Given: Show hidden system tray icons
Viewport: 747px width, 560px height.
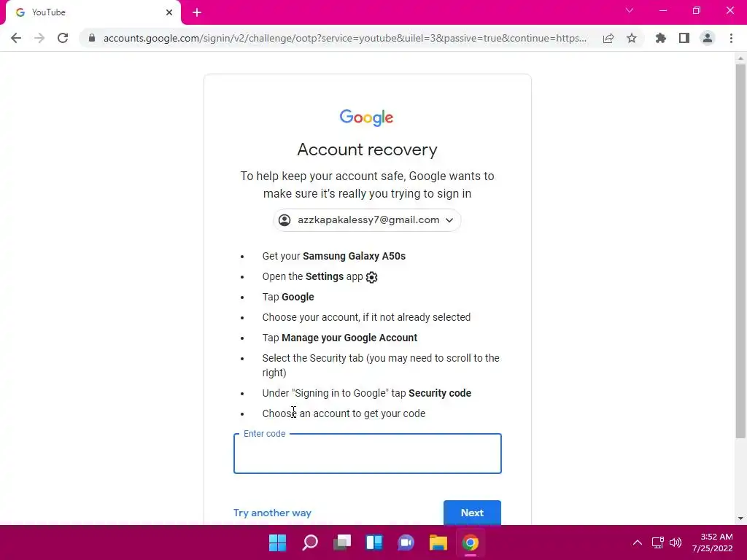Looking at the screenshot, I should (638, 542).
